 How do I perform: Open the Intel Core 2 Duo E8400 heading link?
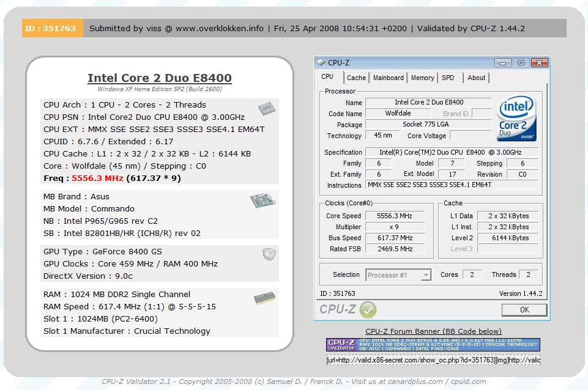pos(160,78)
